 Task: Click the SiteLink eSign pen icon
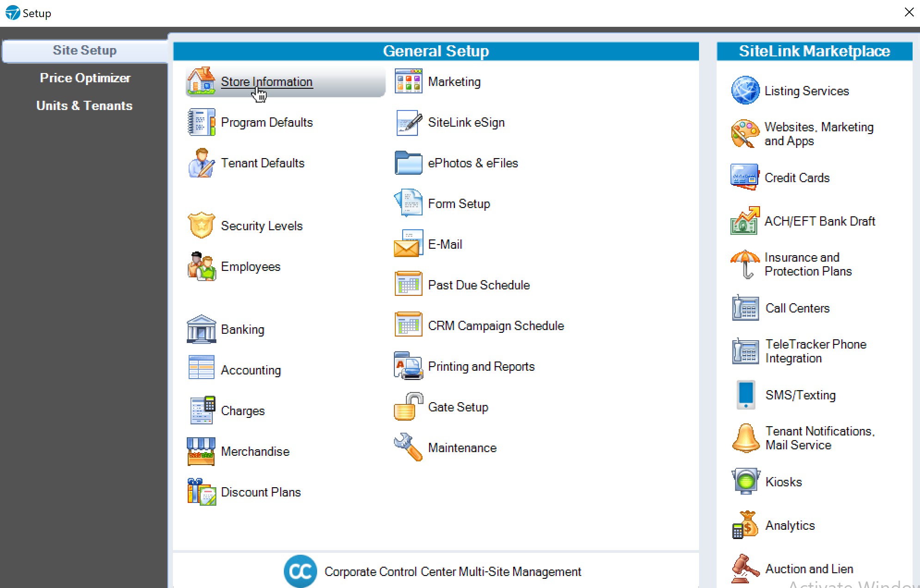(x=409, y=122)
